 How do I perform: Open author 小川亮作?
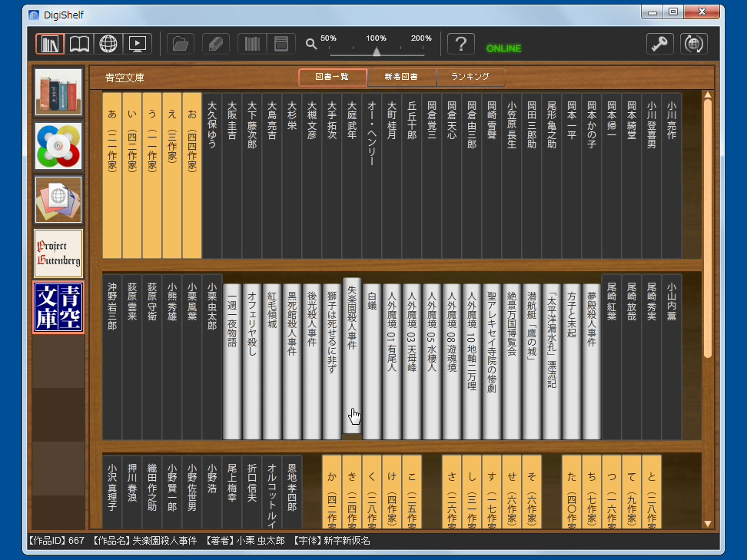tap(672, 175)
